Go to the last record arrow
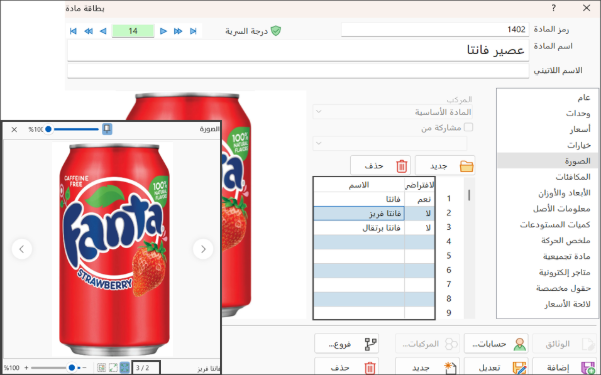 [x=193, y=31]
